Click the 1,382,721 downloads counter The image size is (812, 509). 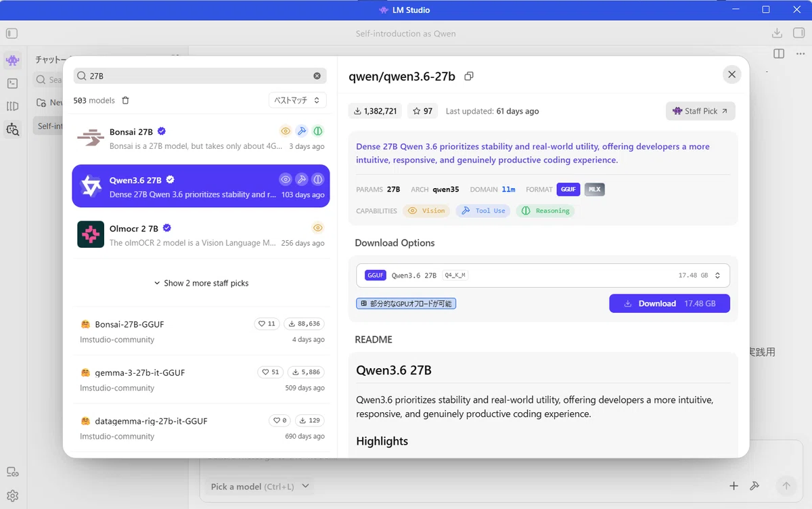pos(376,111)
